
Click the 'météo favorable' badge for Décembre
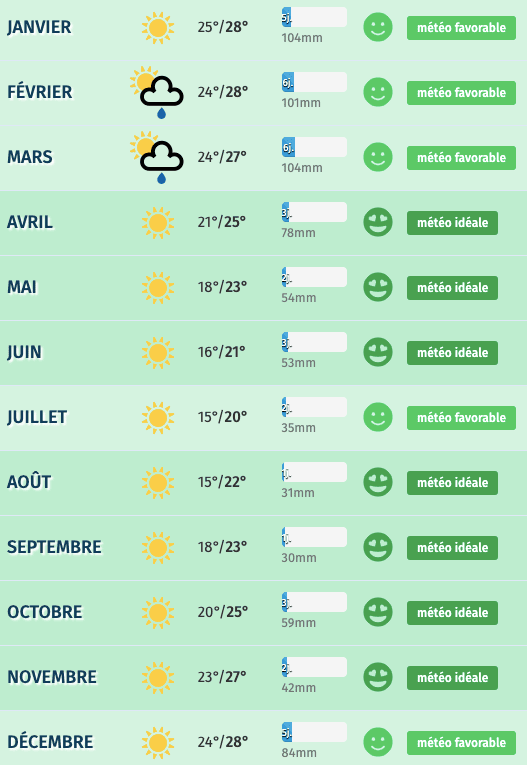pyautogui.click(x=461, y=743)
